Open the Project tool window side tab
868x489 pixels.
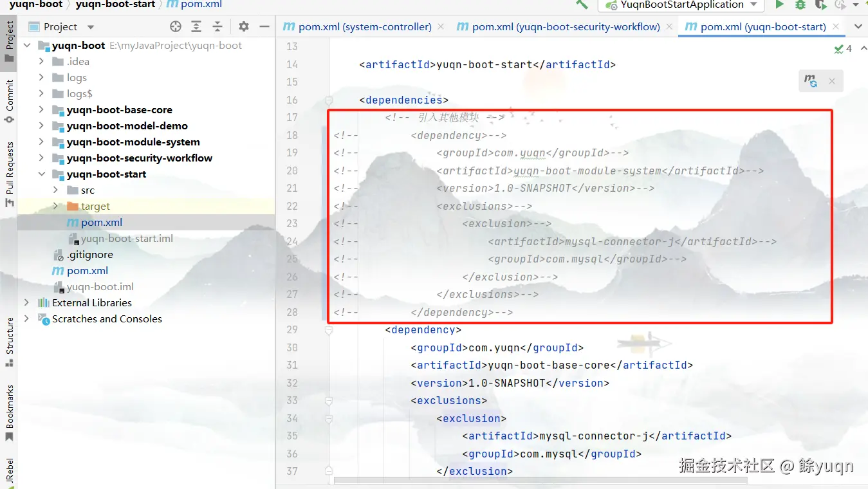(9, 42)
